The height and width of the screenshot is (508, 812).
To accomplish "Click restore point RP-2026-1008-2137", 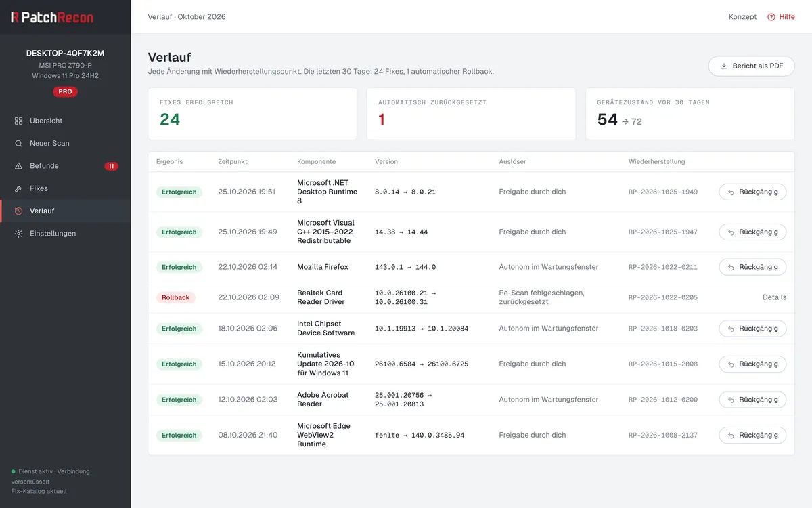I will (663, 436).
